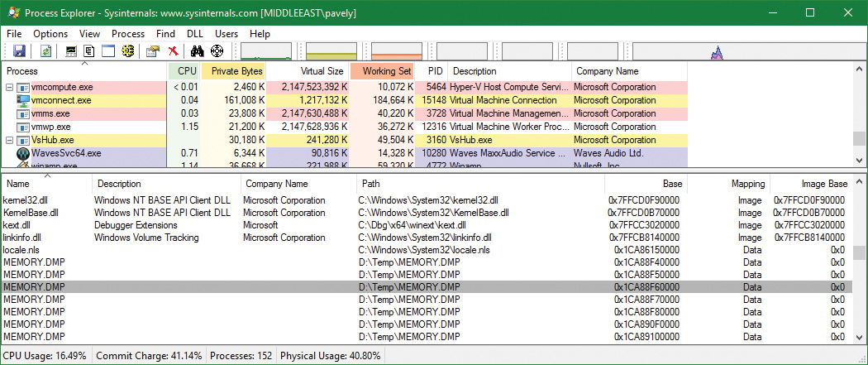Toggle the lower pane with toolbar icon
The width and height of the screenshot is (868, 365).
click(108, 51)
